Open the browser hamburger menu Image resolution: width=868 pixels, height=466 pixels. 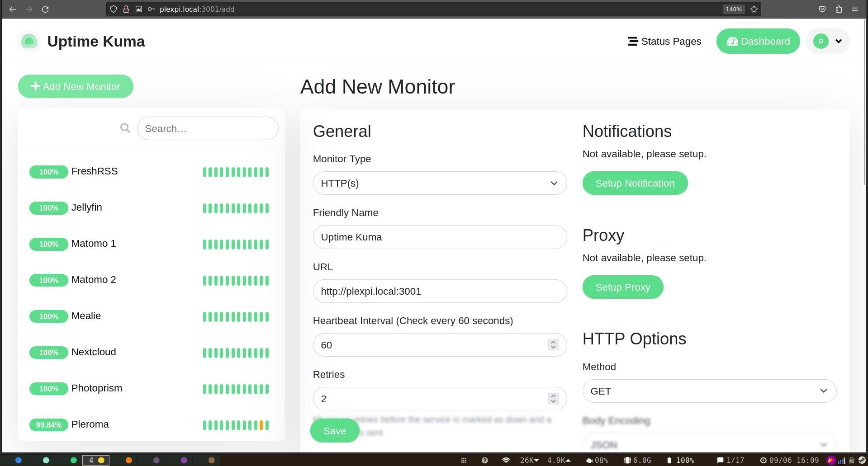click(855, 9)
